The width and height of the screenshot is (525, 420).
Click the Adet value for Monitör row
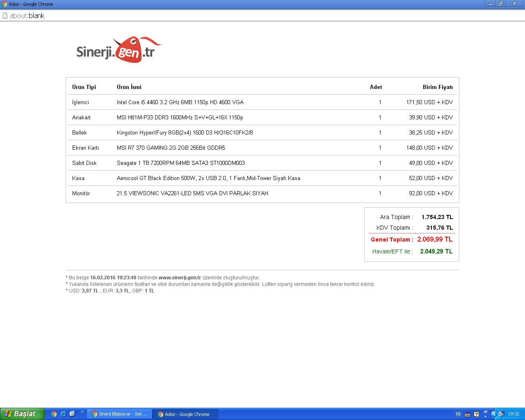click(x=380, y=193)
